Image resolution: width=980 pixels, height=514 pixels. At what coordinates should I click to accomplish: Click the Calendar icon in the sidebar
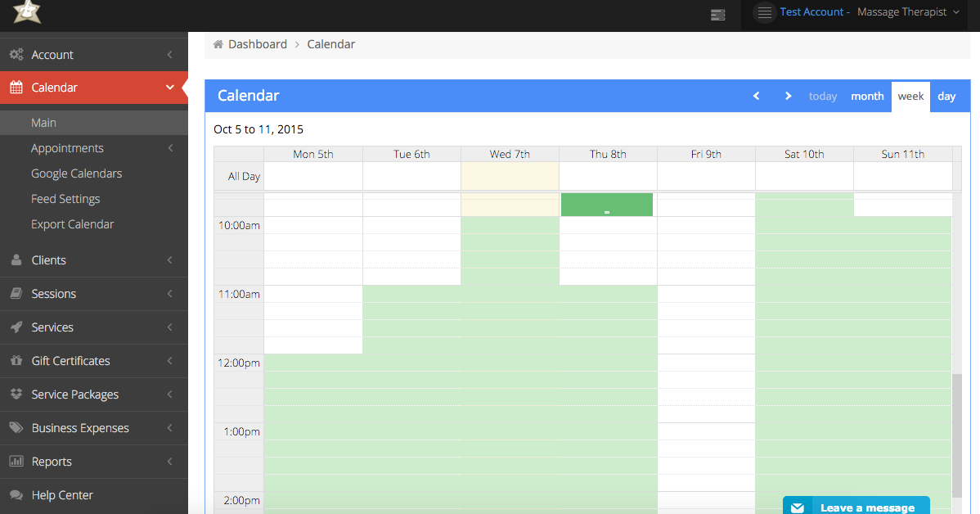(x=16, y=88)
